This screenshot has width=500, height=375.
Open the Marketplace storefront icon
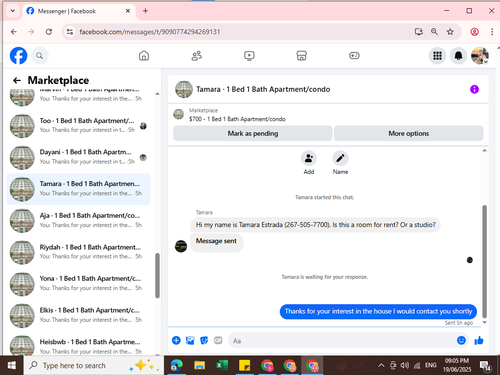pyautogui.click(x=302, y=56)
